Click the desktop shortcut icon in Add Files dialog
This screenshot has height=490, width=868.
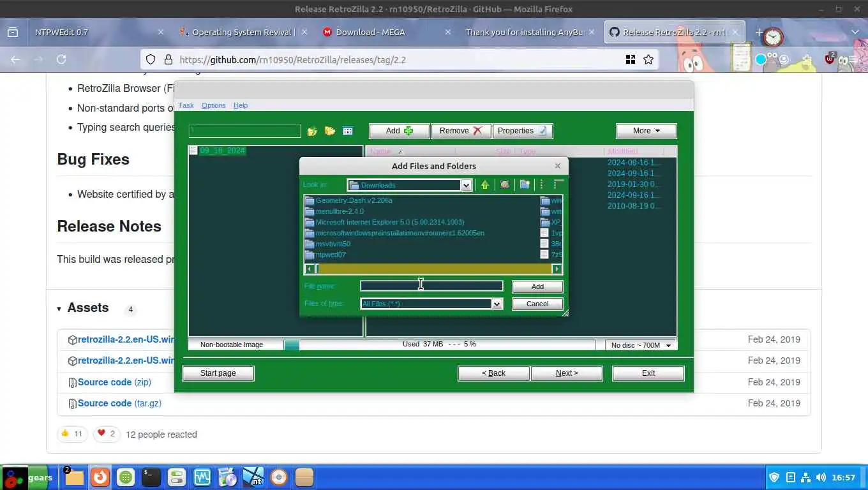505,184
